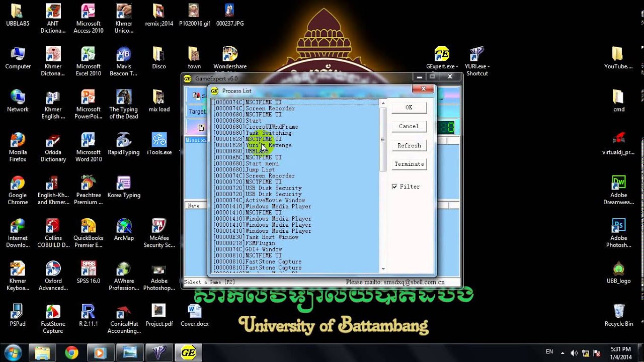Screen dimensions: 644x362
Task: Launch iTools.exe desktop shortcut
Action: [x=159, y=143]
